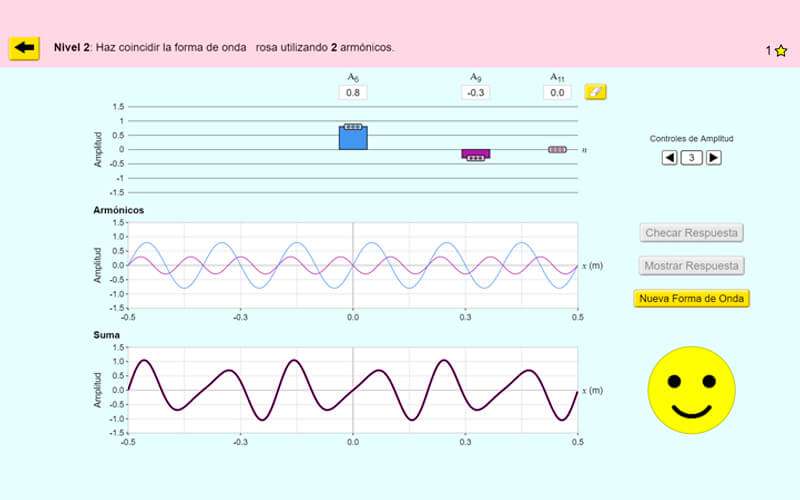800x500 pixels.
Task: Click the A11 harmonic label
Action: (x=557, y=77)
